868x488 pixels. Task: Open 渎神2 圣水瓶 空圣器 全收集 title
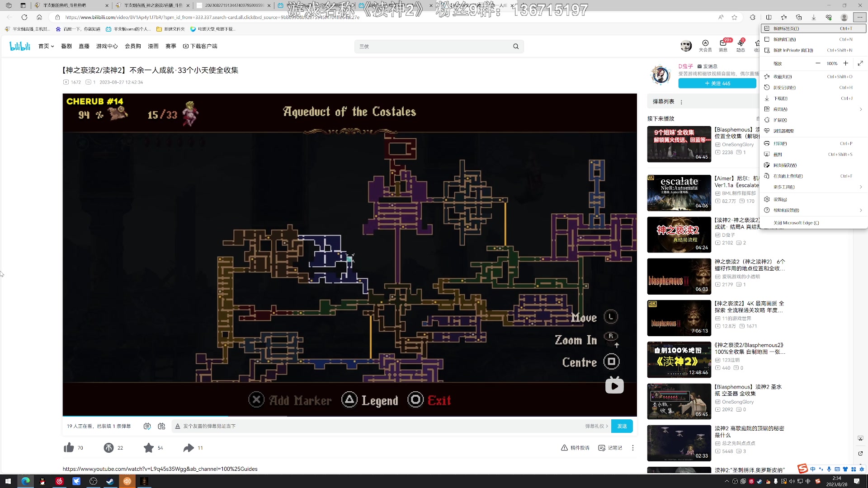point(748,390)
